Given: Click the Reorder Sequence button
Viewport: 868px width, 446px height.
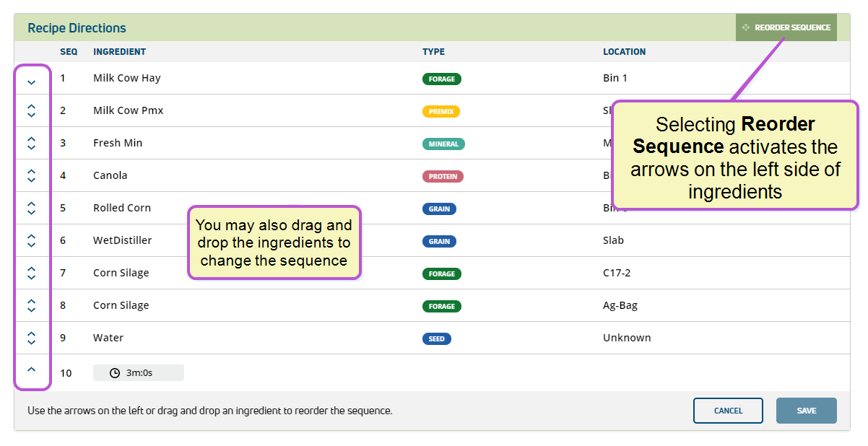Looking at the screenshot, I should tap(786, 27).
